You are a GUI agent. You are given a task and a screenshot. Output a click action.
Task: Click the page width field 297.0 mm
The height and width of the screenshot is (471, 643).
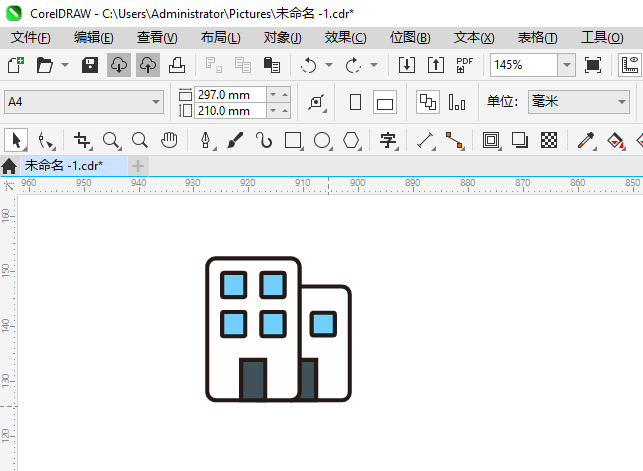coord(230,95)
